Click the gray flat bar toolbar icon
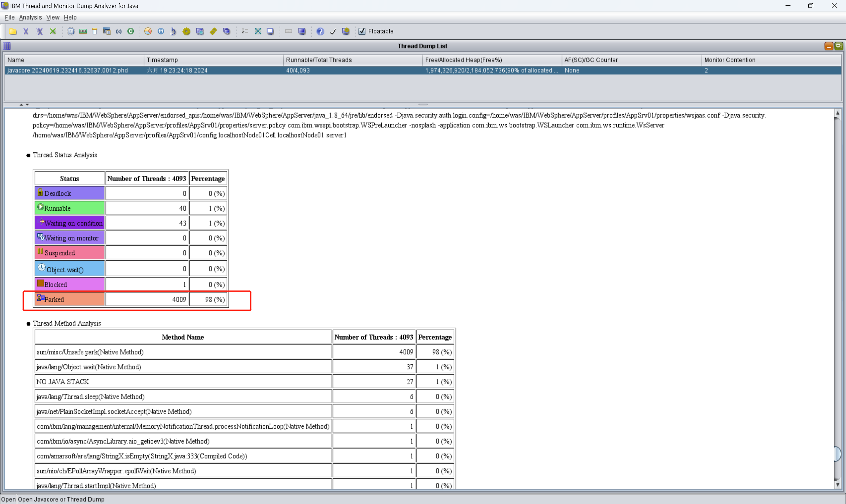Screen dimensions: 846x504 [288, 31]
